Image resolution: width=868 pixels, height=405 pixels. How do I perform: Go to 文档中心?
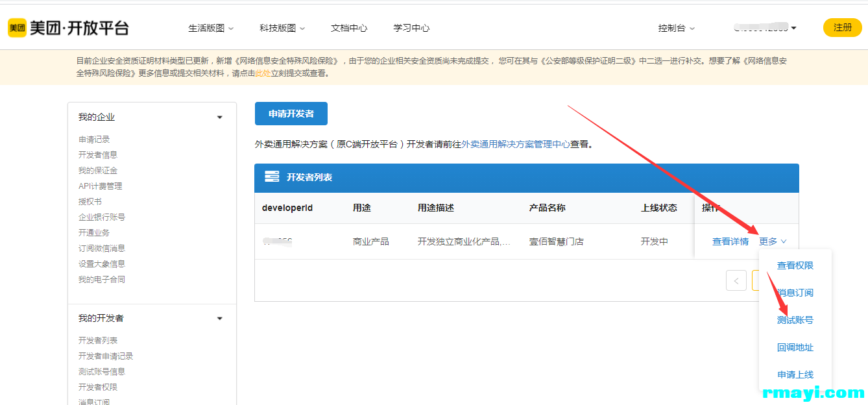pyautogui.click(x=349, y=28)
